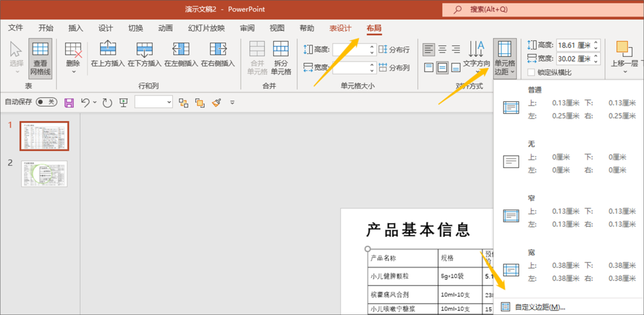Click table cell 小儿健脾颗粒
Viewport: 644px width, 315px height.
pyautogui.click(x=402, y=276)
